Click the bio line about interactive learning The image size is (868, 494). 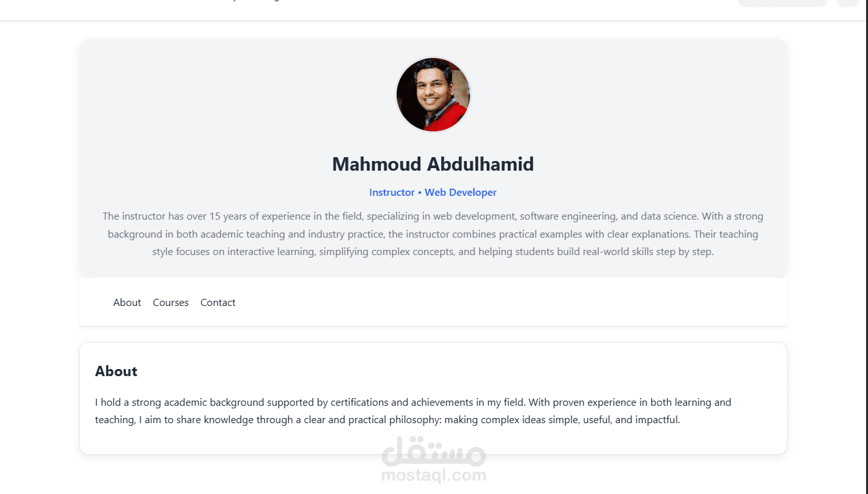[x=433, y=251]
